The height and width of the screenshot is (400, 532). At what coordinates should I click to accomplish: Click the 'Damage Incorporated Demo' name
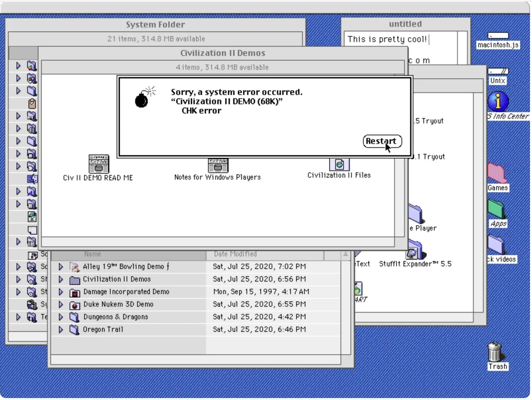pyautogui.click(x=126, y=292)
